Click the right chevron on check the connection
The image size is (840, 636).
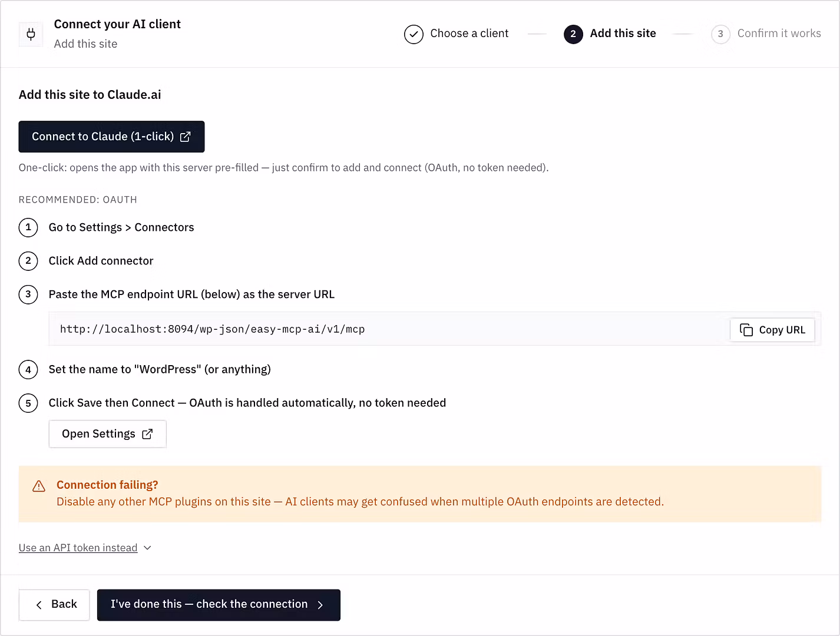pyautogui.click(x=320, y=605)
